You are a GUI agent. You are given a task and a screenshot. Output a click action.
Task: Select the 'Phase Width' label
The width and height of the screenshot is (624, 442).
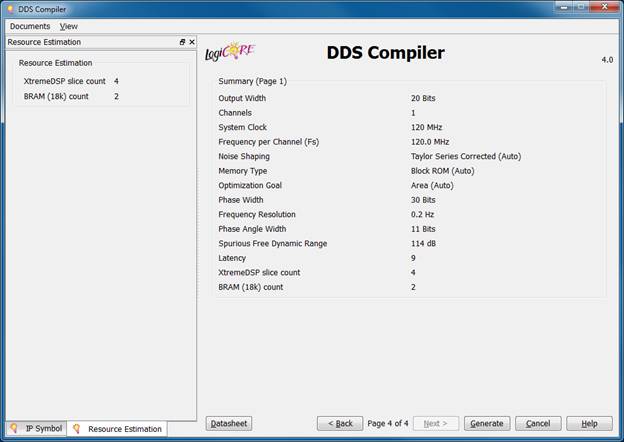pyautogui.click(x=241, y=200)
